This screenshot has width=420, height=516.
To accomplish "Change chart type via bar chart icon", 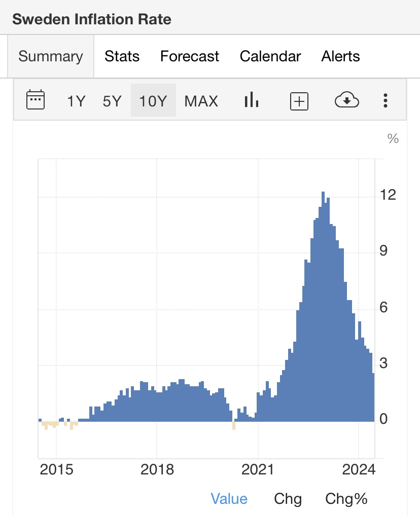I will tap(252, 100).
